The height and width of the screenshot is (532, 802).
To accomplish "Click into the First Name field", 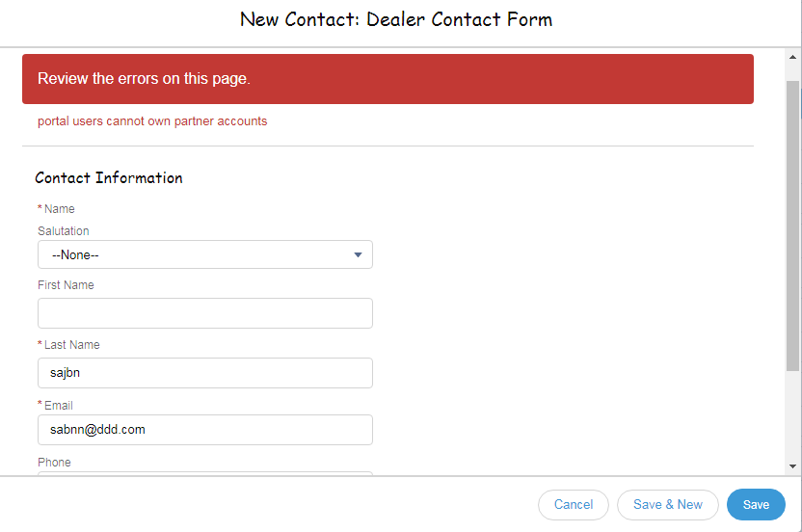I will 204,313.
